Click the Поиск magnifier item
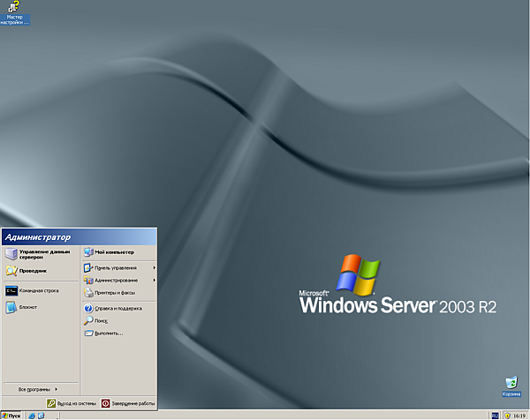The image size is (530, 420). (106, 320)
